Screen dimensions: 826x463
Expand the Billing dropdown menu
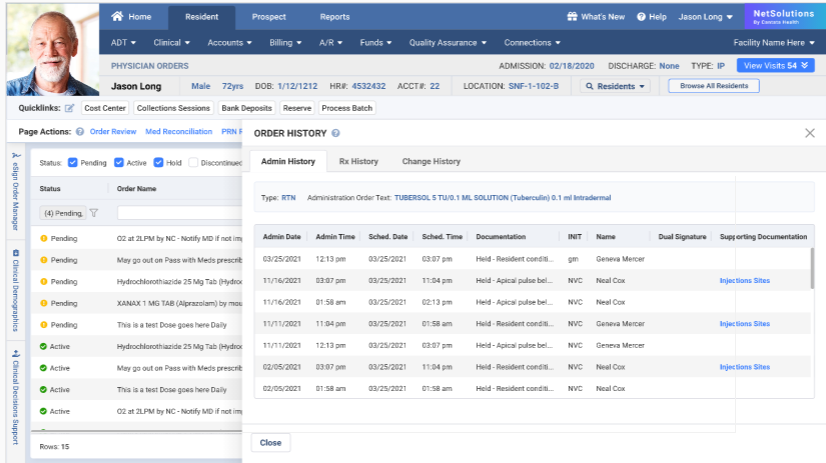click(286, 43)
